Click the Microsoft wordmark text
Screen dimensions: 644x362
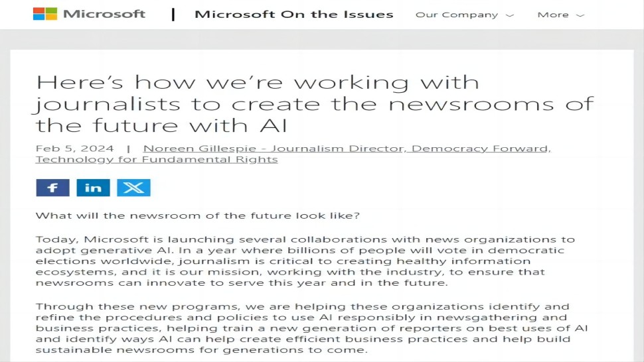[x=104, y=14]
